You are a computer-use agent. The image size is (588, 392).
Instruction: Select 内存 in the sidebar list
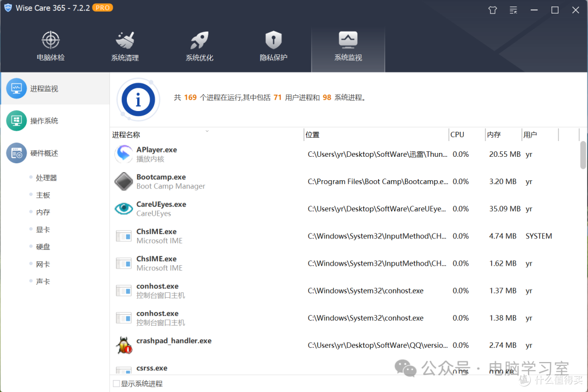tap(43, 212)
